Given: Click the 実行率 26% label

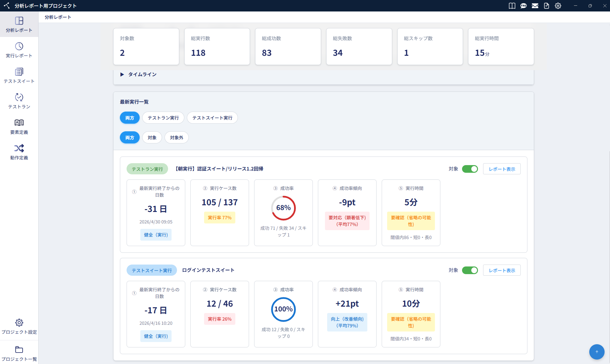Looking at the screenshot, I should 220,319.
